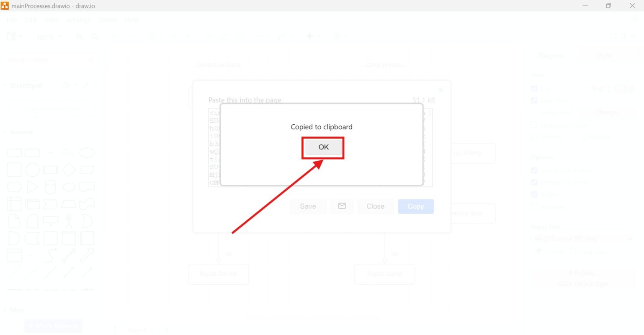644x335 pixels.
Task: Click the grid color swatch
Action: tap(621, 89)
